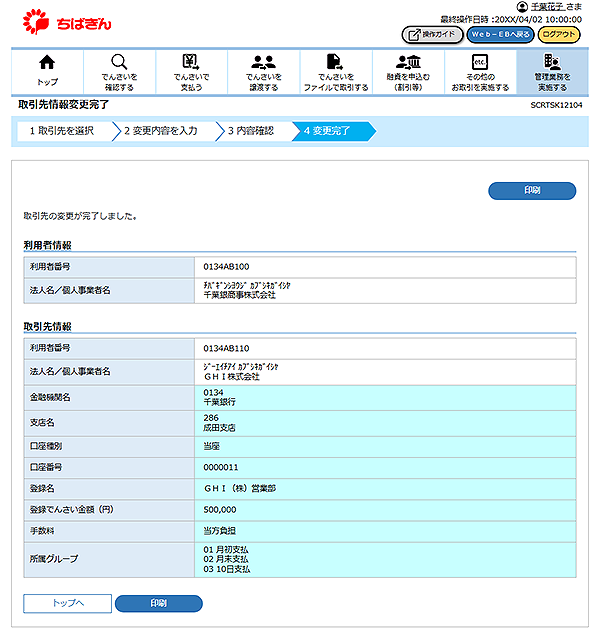Click the 登録でんさい金額(円) label
Viewport: 600px width, 639px height.
tap(71, 509)
